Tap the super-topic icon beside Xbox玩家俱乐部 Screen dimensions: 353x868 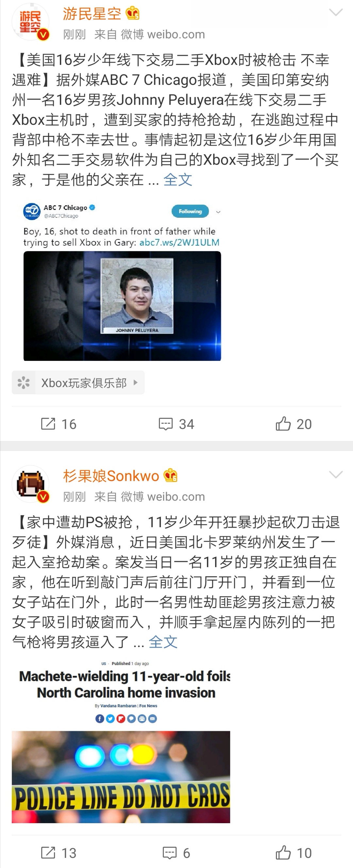[x=24, y=382]
